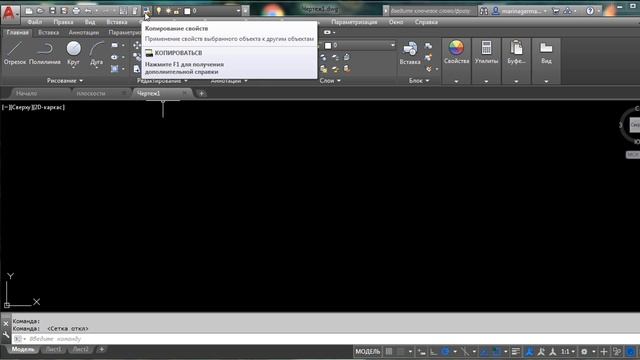The width and height of the screenshot is (640, 360).
Task: Toggle light bulb layer on/off in quick access toolbar
Action: point(159,11)
